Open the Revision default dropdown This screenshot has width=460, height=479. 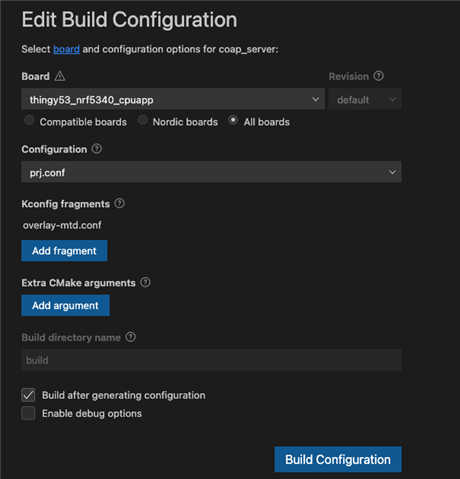pyautogui.click(x=365, y=99)
